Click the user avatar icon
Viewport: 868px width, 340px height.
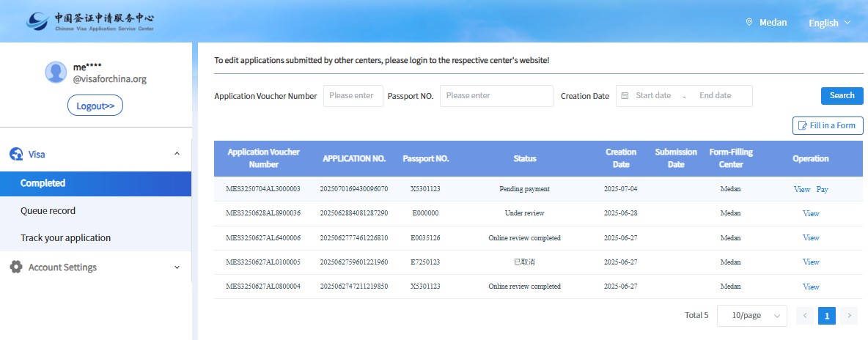(56, 73)
